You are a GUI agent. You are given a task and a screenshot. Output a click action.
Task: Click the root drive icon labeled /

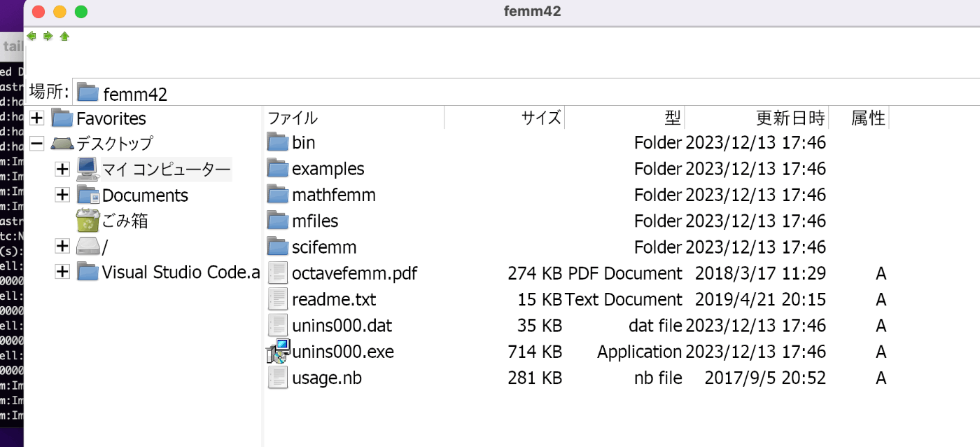(x=87, y=246)
